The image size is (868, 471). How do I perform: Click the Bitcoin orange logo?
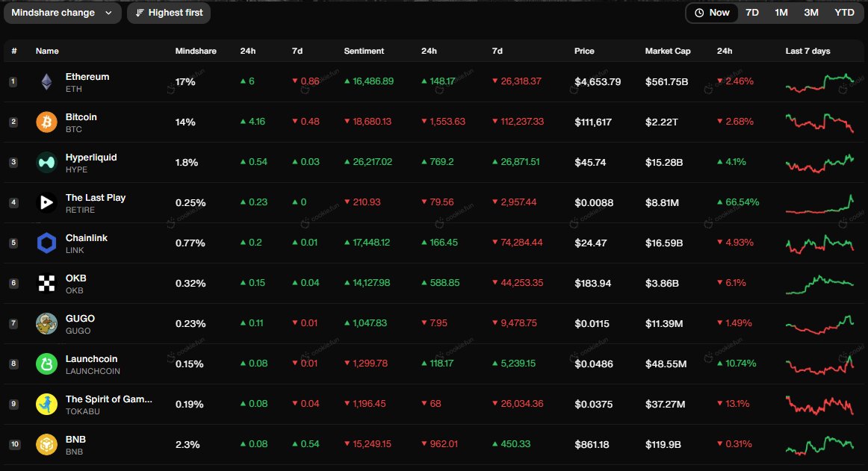46,122
